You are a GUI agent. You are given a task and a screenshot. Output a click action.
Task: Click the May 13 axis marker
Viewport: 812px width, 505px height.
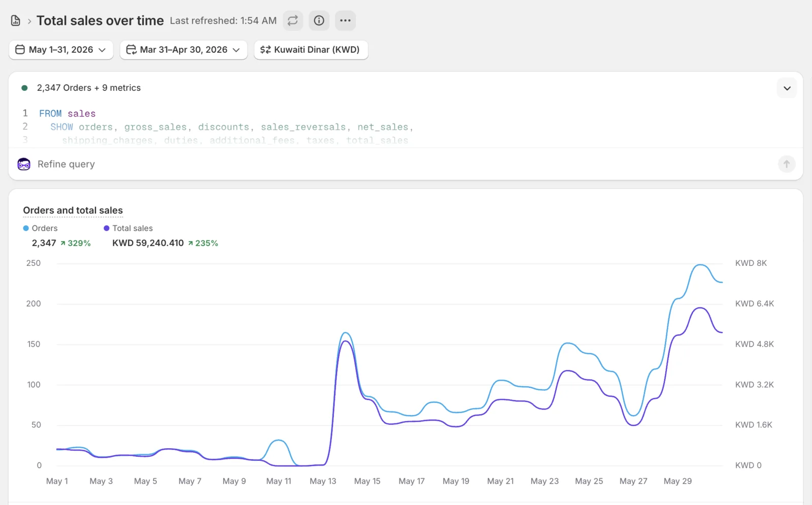point(323,481)
